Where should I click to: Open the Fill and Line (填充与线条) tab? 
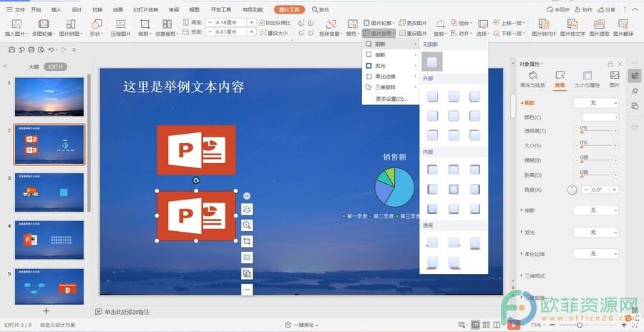[x=532, y=79]
